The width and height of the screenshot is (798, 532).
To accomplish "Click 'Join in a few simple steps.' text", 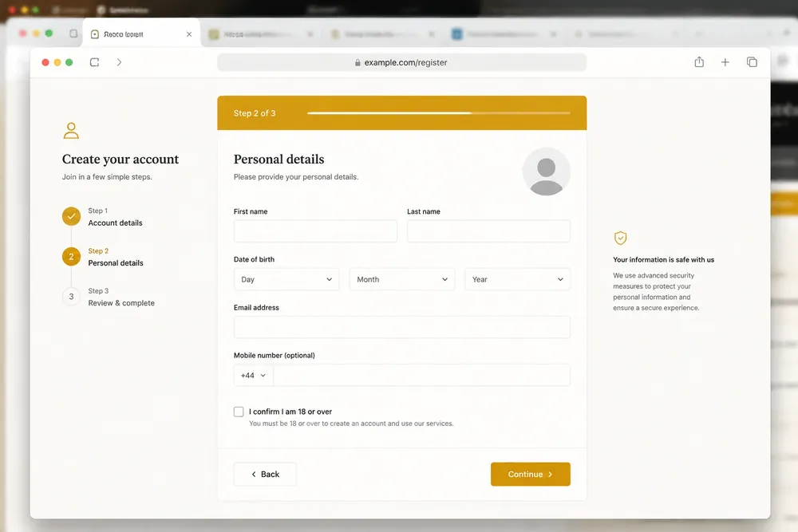I will click(x=107, y=177).
